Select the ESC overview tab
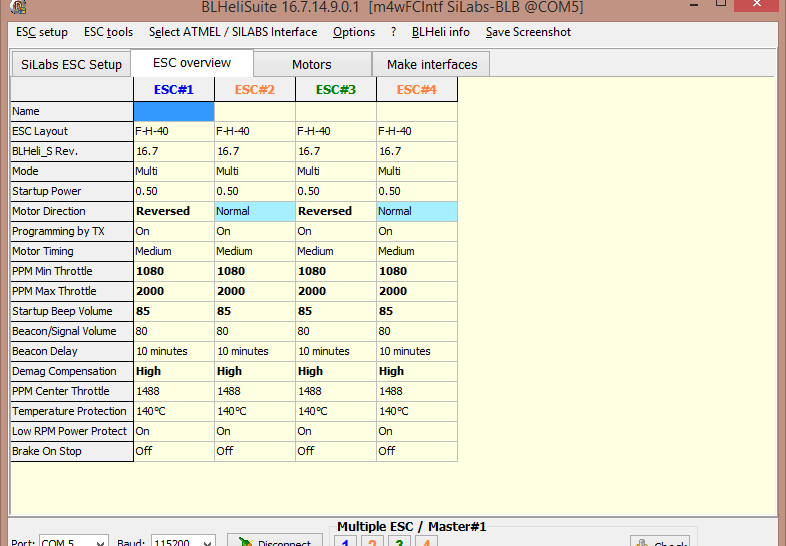The width and height of the screenshot is (786, 546). pyautogui.click(x=192, y=63)
